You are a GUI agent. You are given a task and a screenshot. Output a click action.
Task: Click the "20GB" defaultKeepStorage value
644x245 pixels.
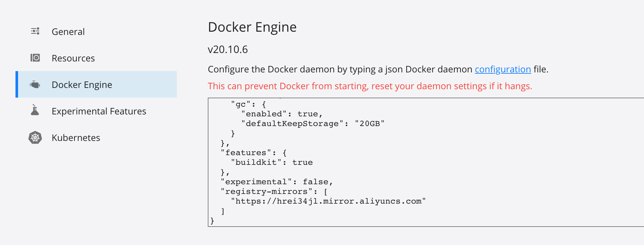coord(369,124)
